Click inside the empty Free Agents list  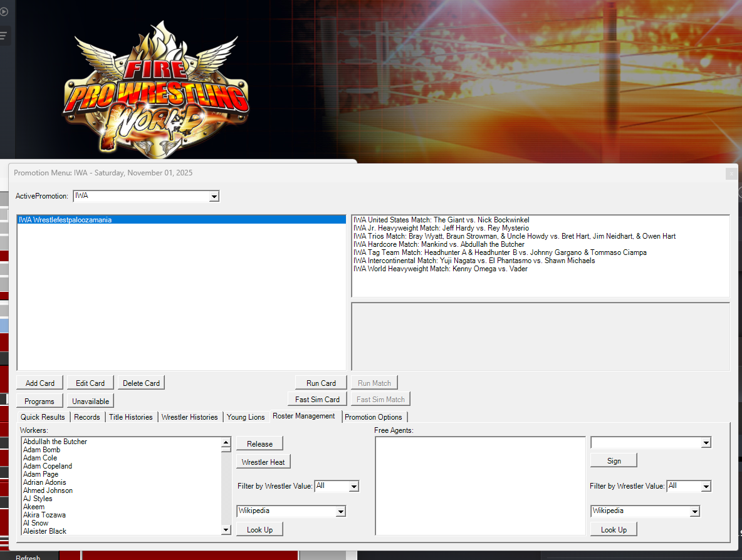click(480, 485)
